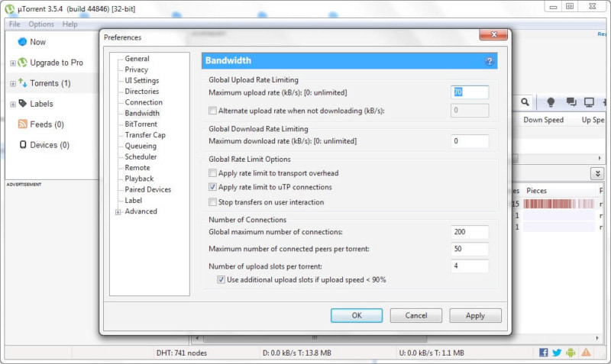Uncheck apply rate limit to uTP connections

point(212,187)
